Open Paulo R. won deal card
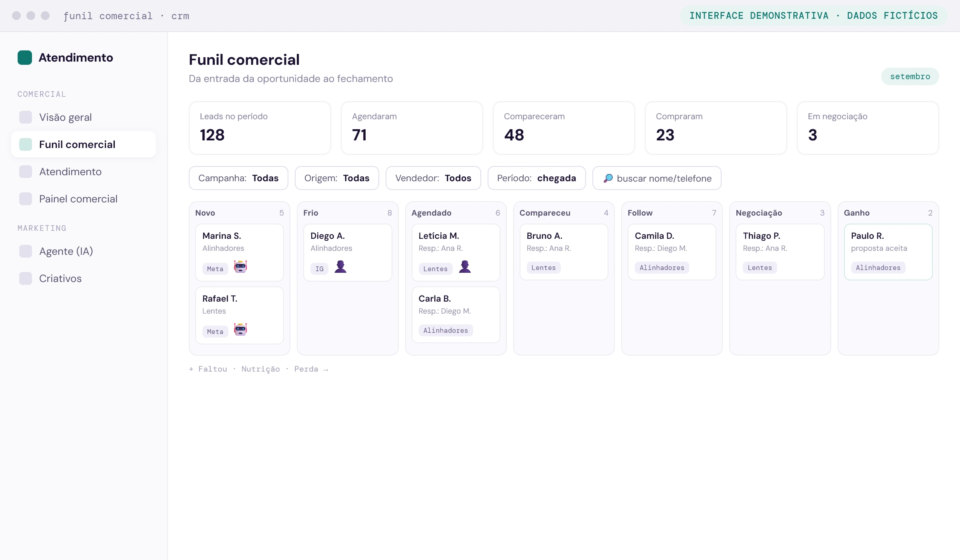The image size is (960, 560). coord(888,252)
